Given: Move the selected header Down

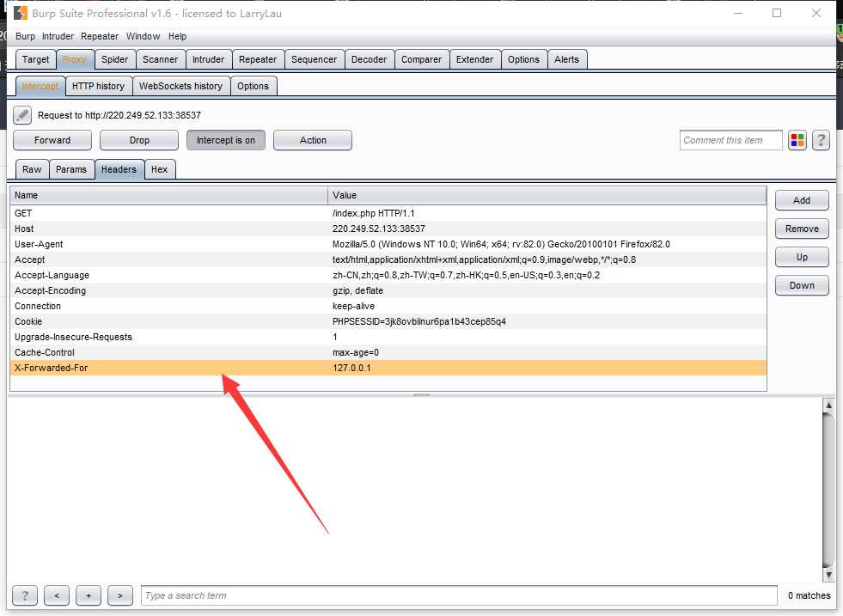Looking at the screenshot, I should point(802,285).
